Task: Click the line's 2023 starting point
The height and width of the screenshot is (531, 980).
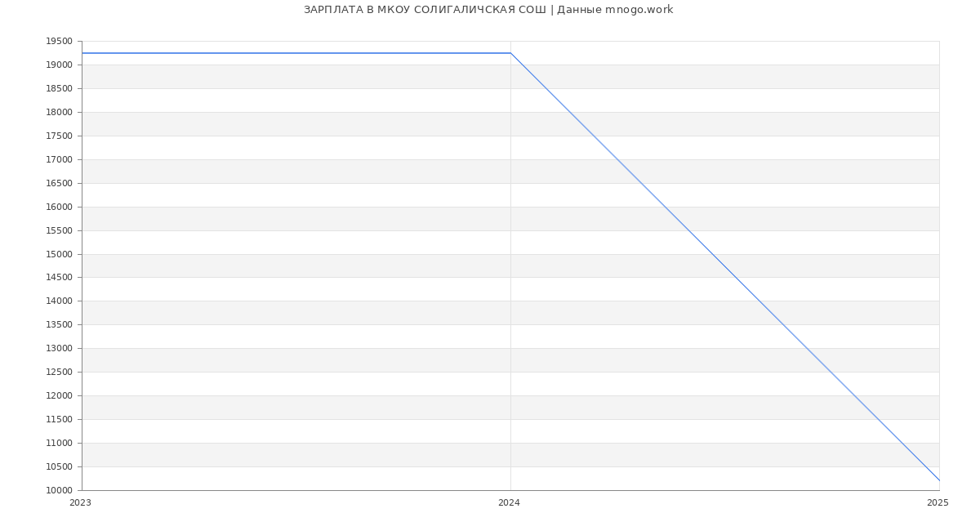Action: coord(82,53)
